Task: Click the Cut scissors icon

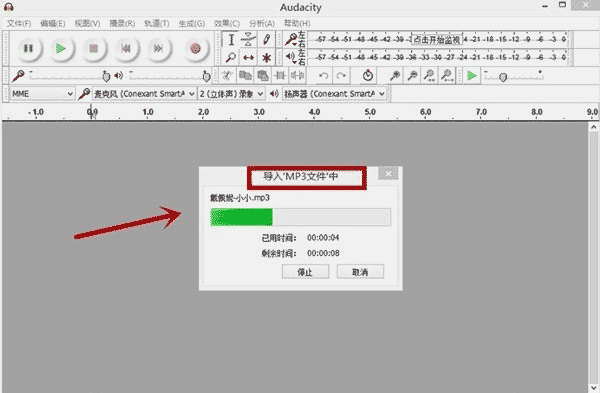Action: click(x=227, y=76)
